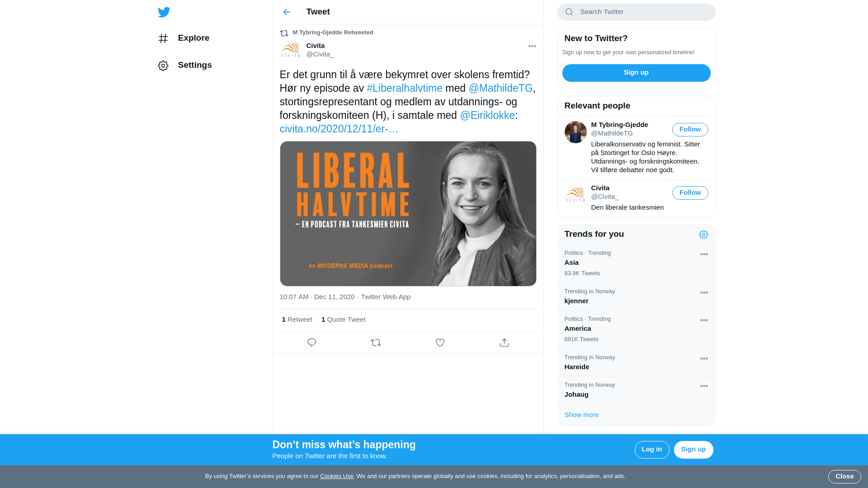This screenshot has height=488, width=868.
Task: Follow M Tybring-Gjedde
Action: 690,130
